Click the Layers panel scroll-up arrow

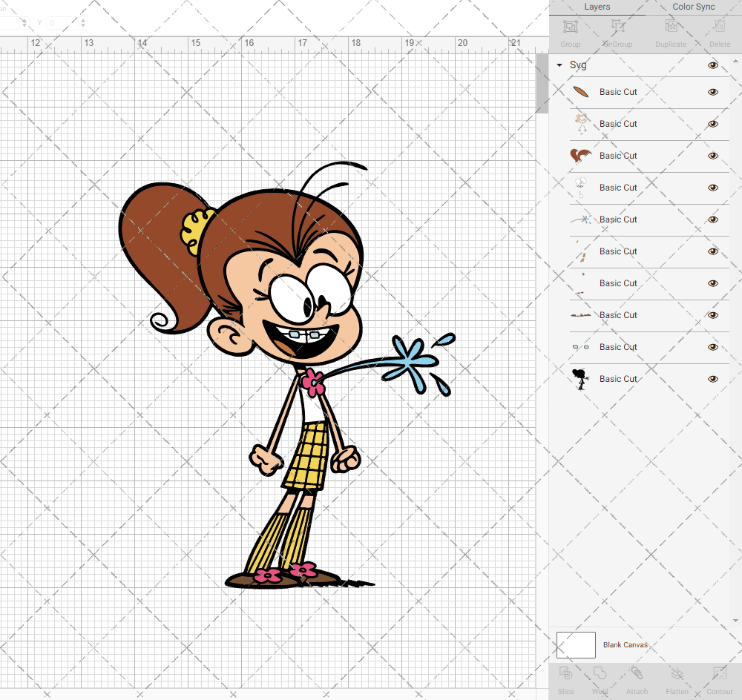click(x=735, y=62)
